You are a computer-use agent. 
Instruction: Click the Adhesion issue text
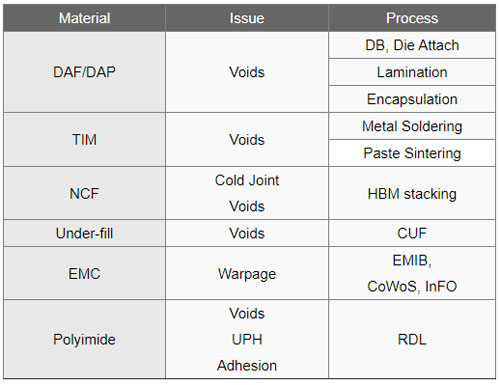tap(247, 366)
